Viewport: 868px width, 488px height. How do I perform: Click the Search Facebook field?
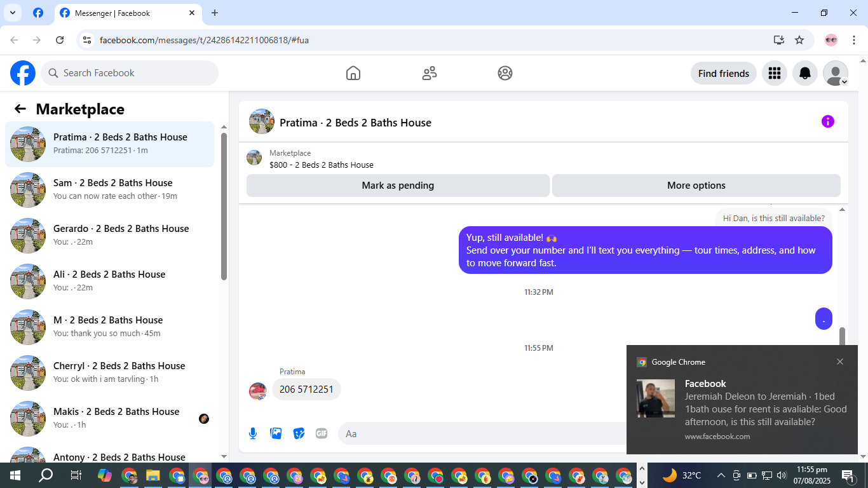pyautogui.click(x=130, y=73)
